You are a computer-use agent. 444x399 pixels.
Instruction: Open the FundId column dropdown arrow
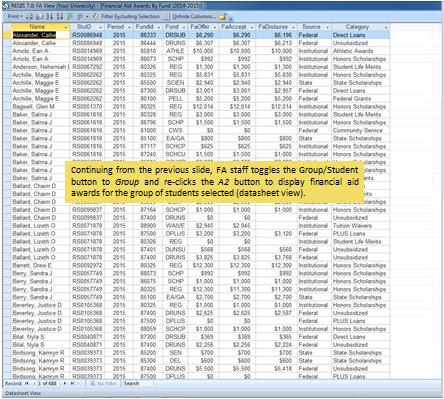click(x=159, y=27)
